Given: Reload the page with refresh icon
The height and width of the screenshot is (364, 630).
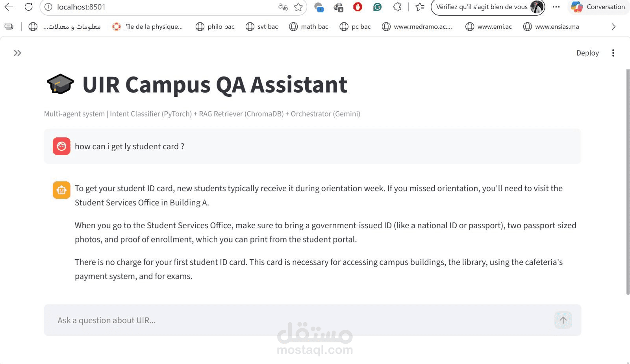Looking at the screenshot, I should tap(28, 7).
